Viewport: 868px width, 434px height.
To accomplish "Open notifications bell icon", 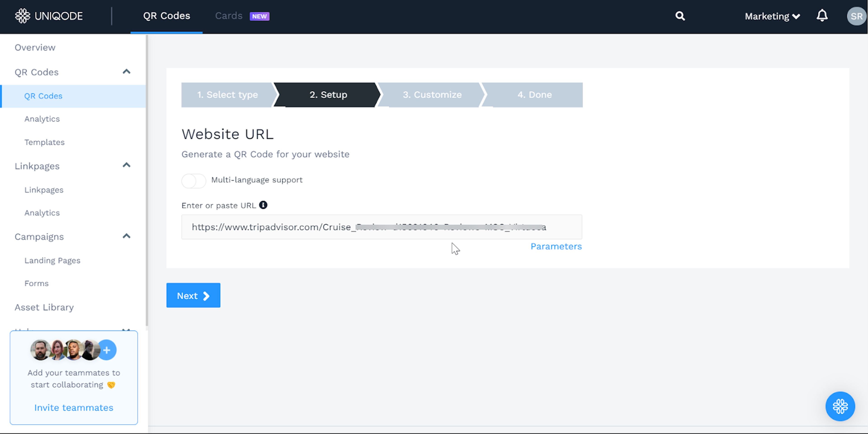I will [822, 16].
